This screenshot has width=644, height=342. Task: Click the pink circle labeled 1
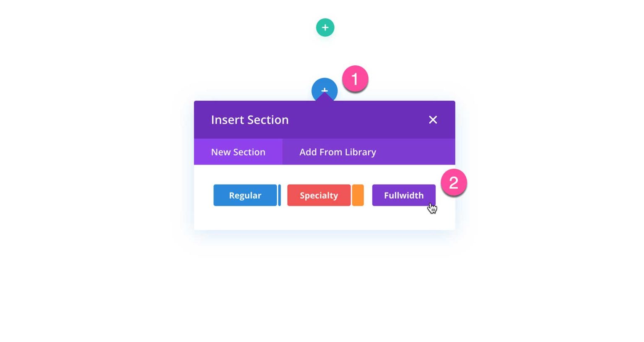[355, 79]
